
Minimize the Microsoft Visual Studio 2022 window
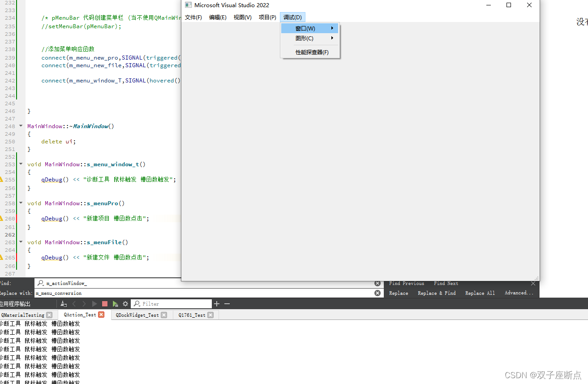488,5
